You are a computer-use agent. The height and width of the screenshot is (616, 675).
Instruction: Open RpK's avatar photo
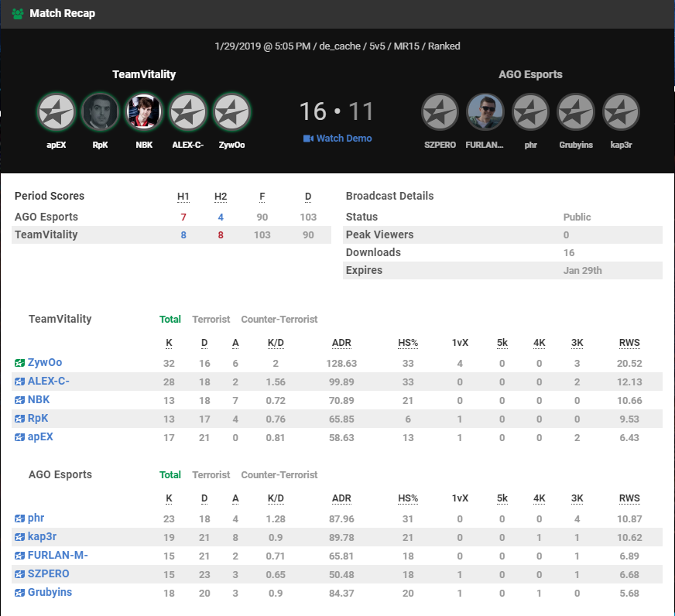coord(101,112)
